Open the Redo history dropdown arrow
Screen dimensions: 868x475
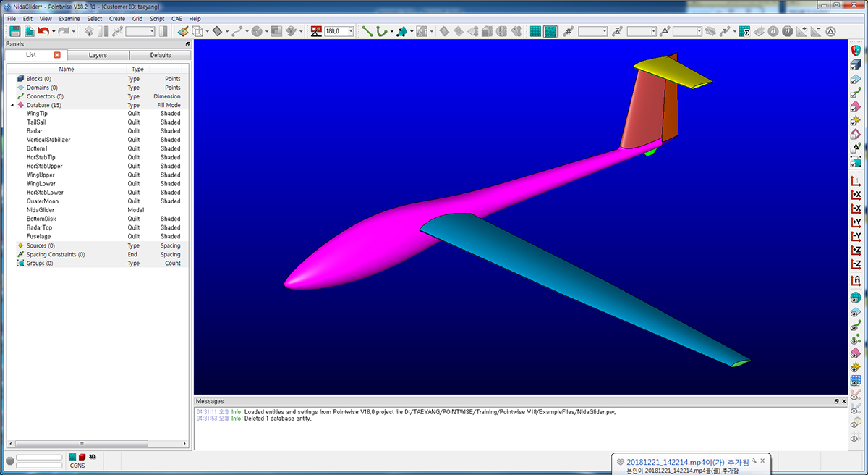pos(73,31)
